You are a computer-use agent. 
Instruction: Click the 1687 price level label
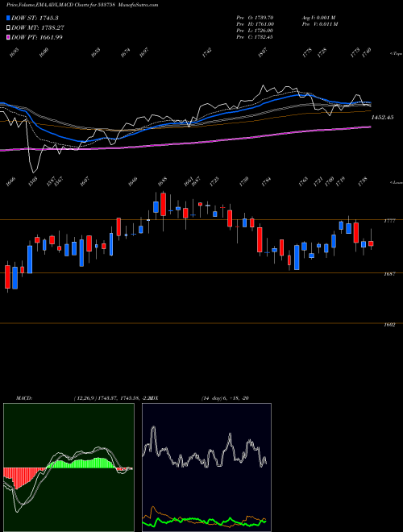tap(389, 273)
